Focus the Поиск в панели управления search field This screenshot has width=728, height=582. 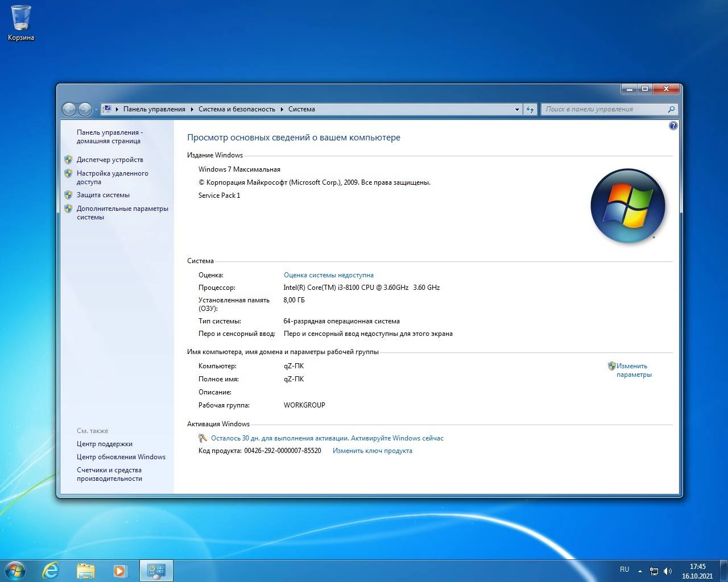coord(604,109)
